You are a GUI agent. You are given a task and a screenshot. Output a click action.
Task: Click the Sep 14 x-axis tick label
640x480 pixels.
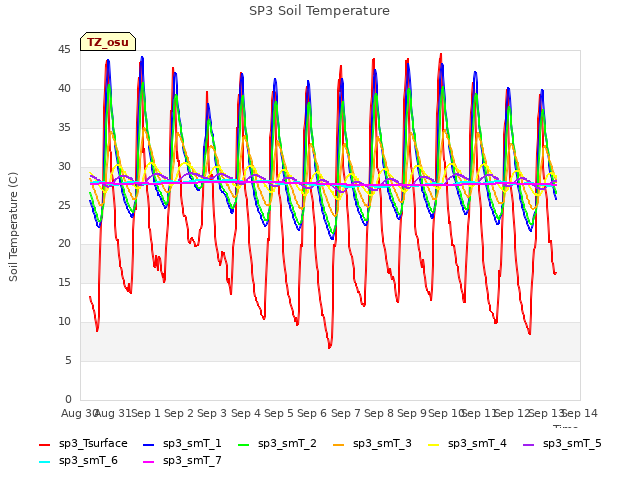pos(580,413)
